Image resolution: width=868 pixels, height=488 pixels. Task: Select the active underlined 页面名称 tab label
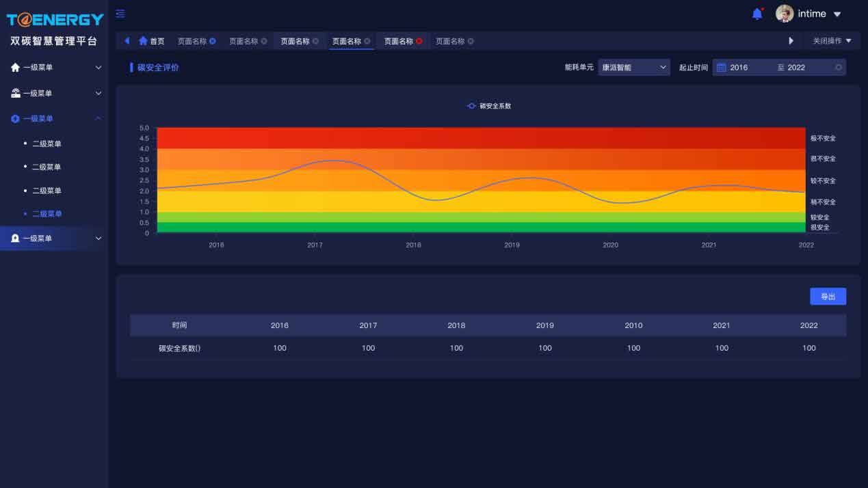click(347, 41)
